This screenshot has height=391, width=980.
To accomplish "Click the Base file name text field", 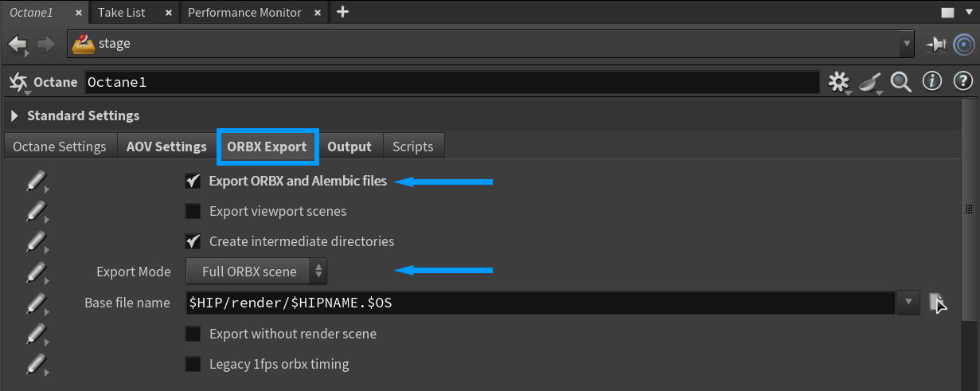I will 540,303.
